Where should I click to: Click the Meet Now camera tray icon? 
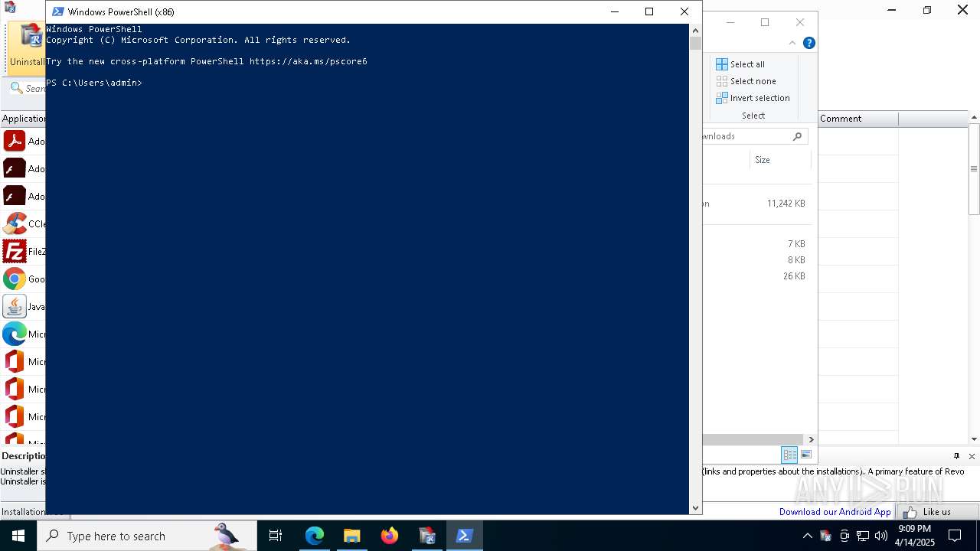(844, 536)
